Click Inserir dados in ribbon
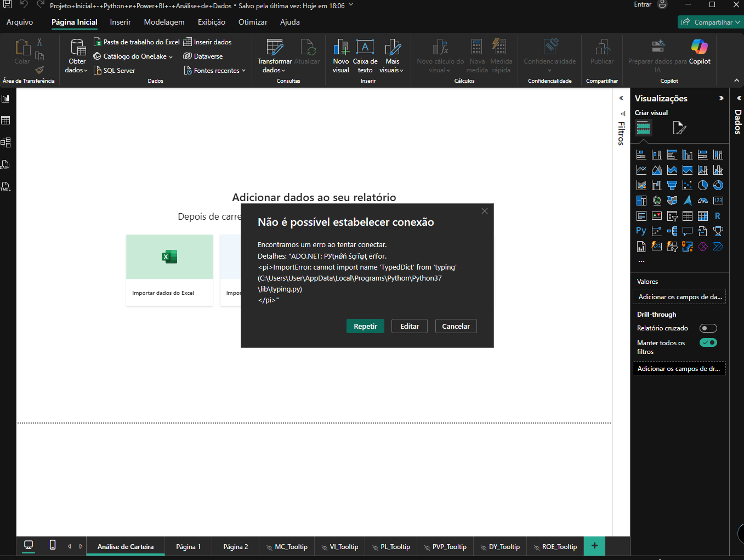 [207, 42]
